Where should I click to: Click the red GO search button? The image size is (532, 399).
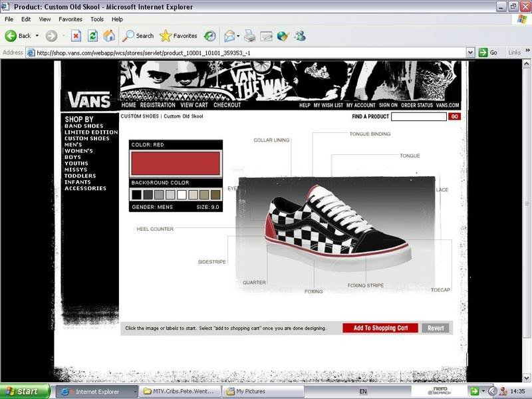454,116
